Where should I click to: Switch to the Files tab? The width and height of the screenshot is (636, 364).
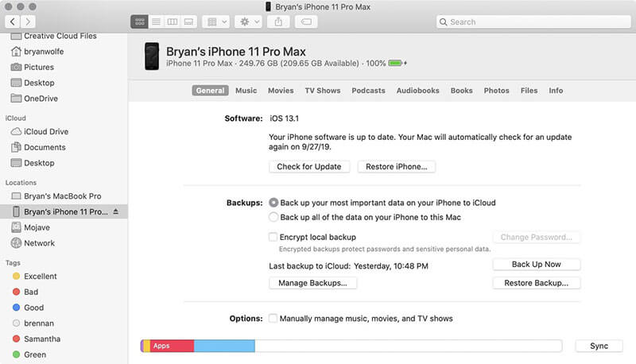529,91
